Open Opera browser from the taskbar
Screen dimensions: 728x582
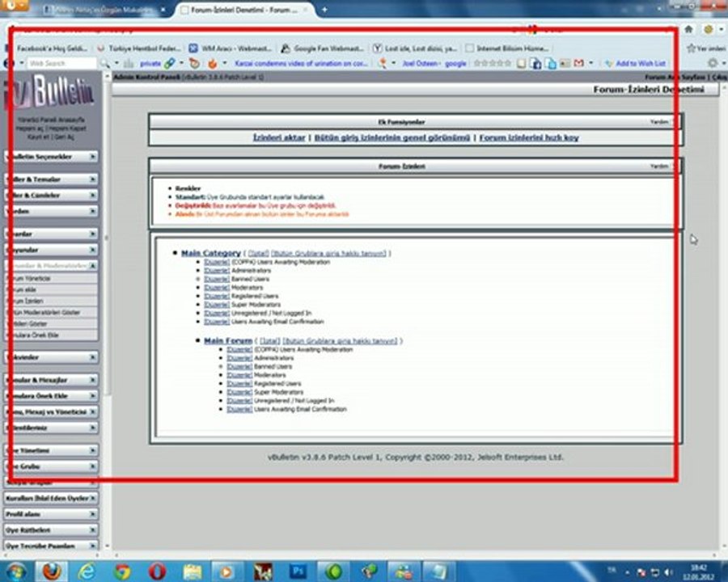point(157,571)
